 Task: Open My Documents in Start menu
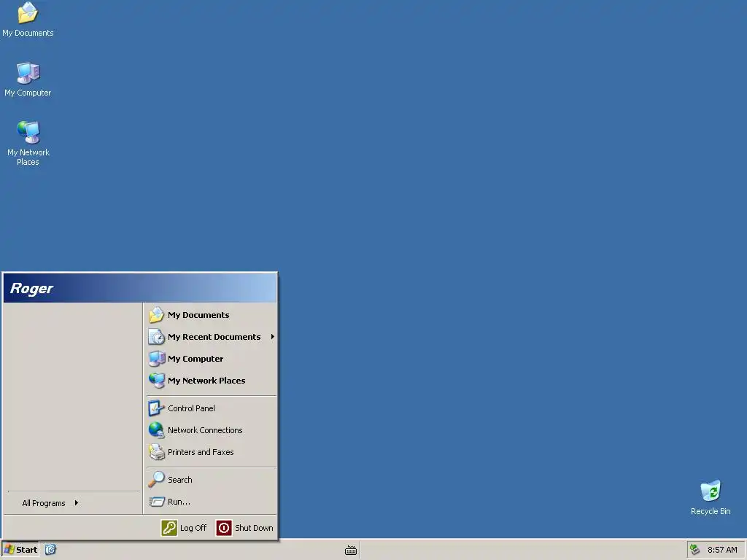pos(211,315)
